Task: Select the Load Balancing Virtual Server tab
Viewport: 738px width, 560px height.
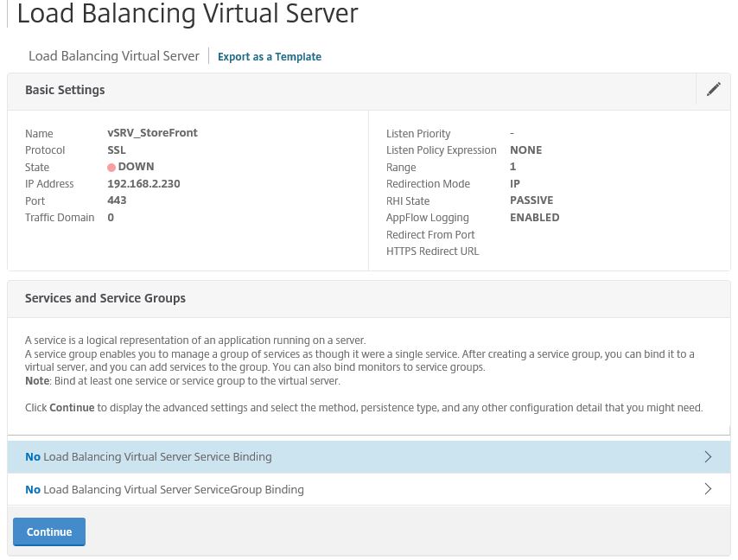Action: click(x=113, y=55)
